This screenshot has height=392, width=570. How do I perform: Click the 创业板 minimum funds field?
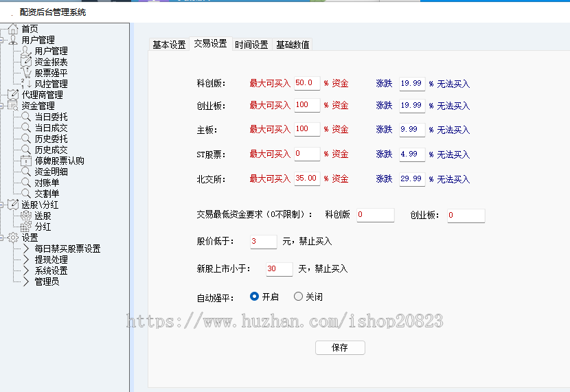[x=466, y=216]
